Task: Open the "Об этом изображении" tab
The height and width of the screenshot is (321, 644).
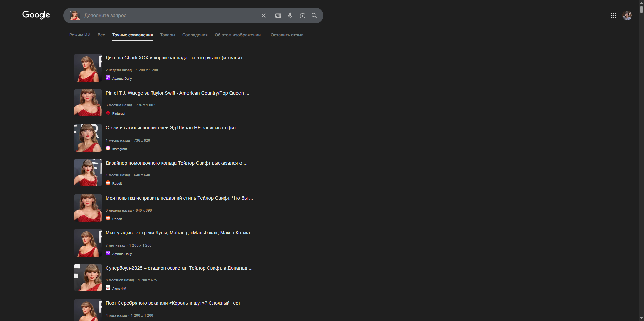Action: pyautogui.click(x=238, y=35)
